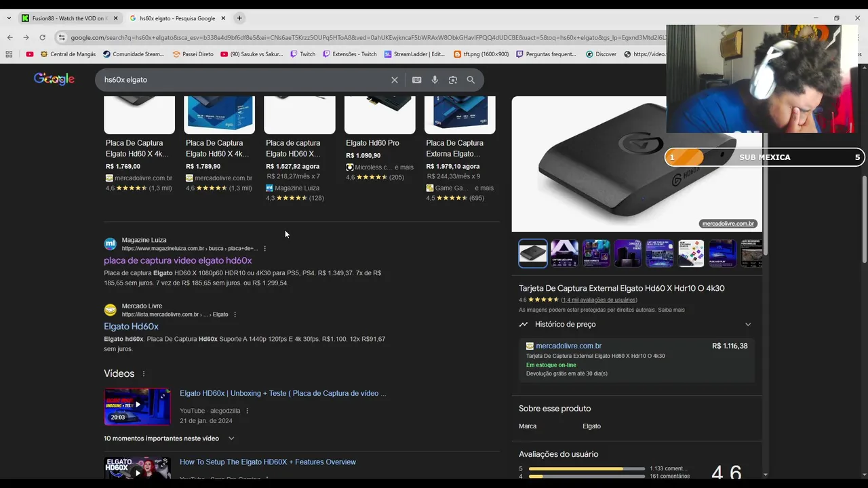Open mercadolivre.com.br seller link in product panel
868x488 pixels.
[568, 346]
